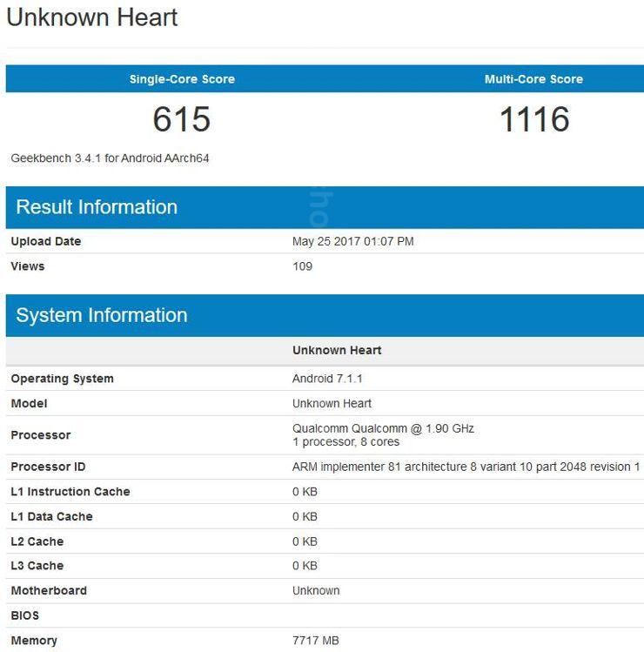644x652 pixels.
Task: Click the Unknown Heart page title
Action: tap(92, 17)
